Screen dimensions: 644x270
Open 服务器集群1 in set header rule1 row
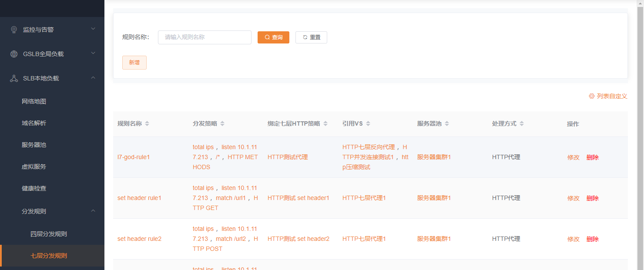coord(434,198)
